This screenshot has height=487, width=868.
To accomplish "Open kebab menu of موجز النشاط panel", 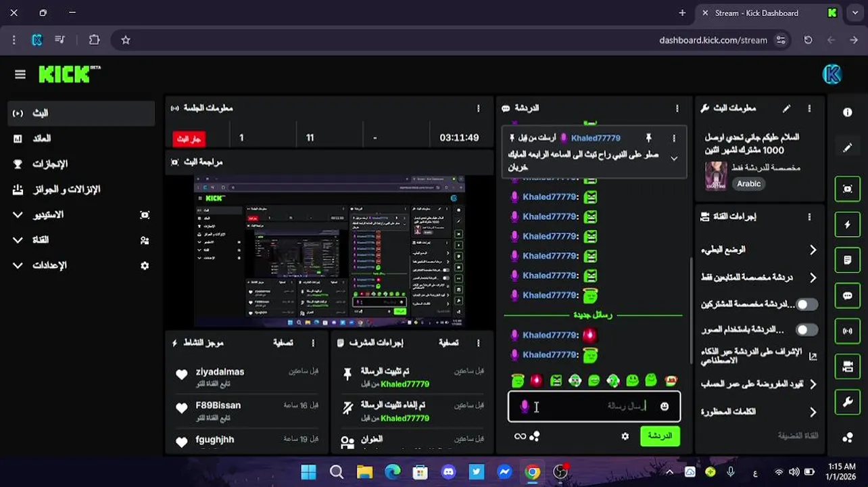I will click(x=312, y=343).
